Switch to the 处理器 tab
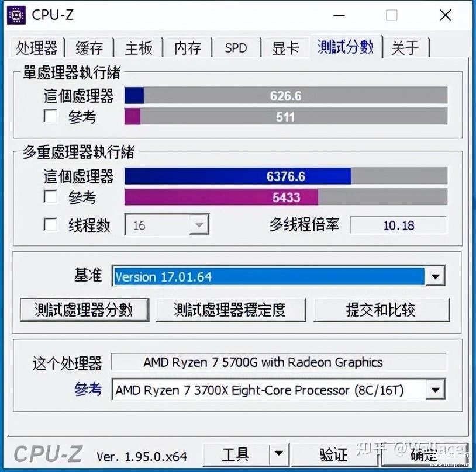The image size is (476, 472). pyautogui.click(x=37, y=48)
